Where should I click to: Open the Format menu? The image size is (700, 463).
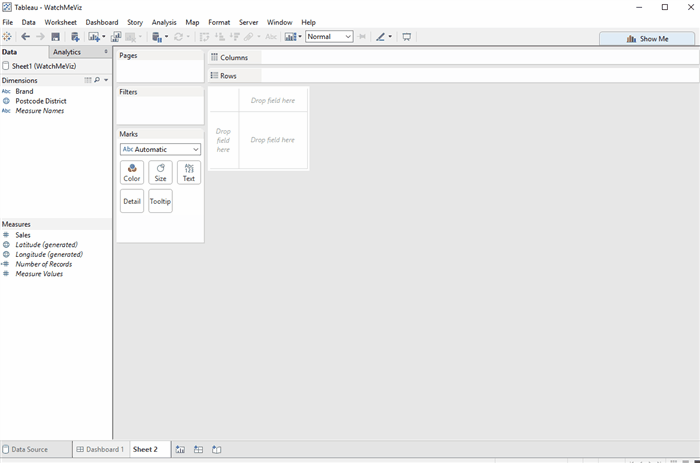(x=219, y=22)
